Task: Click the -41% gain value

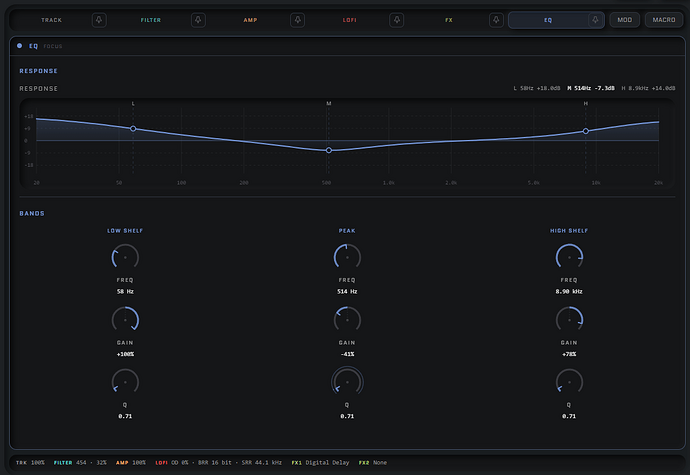Action: (x=347, y=354)
